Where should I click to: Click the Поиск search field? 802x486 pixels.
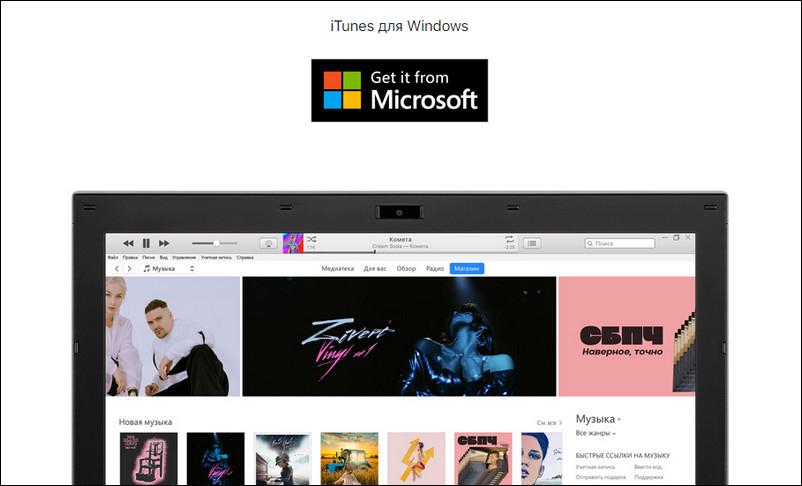coord(620,243)
